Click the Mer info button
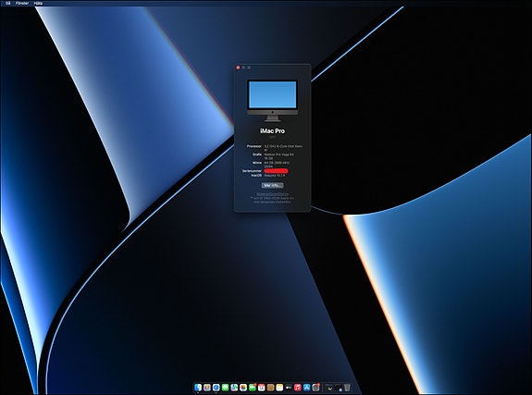The width and height of the screenshot is (532, 395). (x=272, y=185)
